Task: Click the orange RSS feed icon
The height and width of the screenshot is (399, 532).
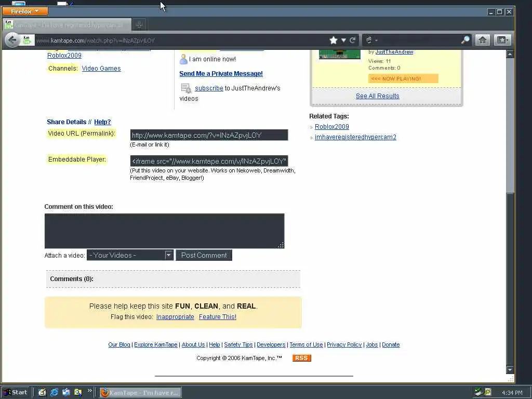Action: tap(302, 358)
